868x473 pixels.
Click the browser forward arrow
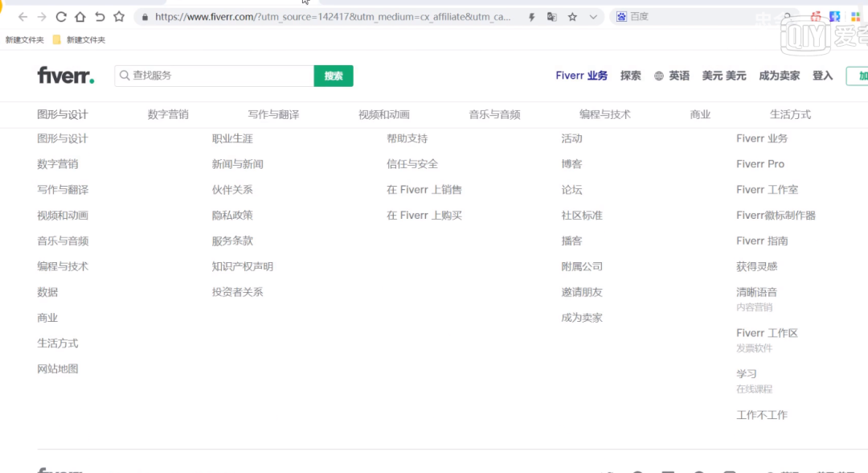coord(42,17)
